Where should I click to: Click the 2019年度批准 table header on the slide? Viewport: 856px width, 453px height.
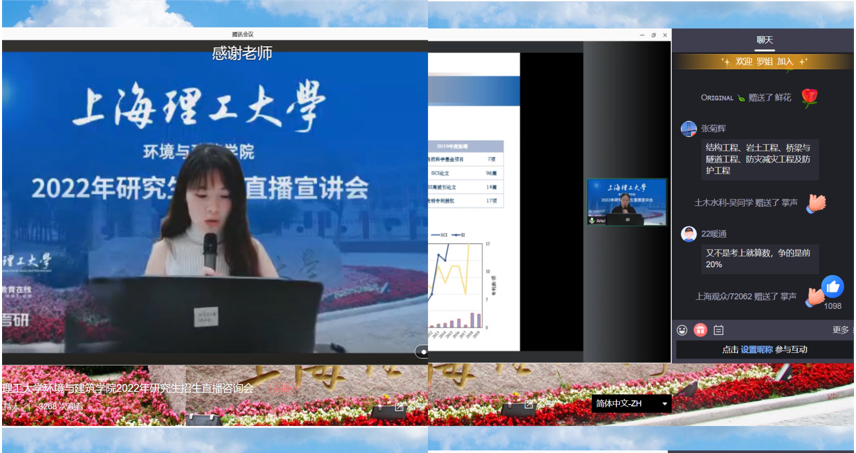(453, 146)
